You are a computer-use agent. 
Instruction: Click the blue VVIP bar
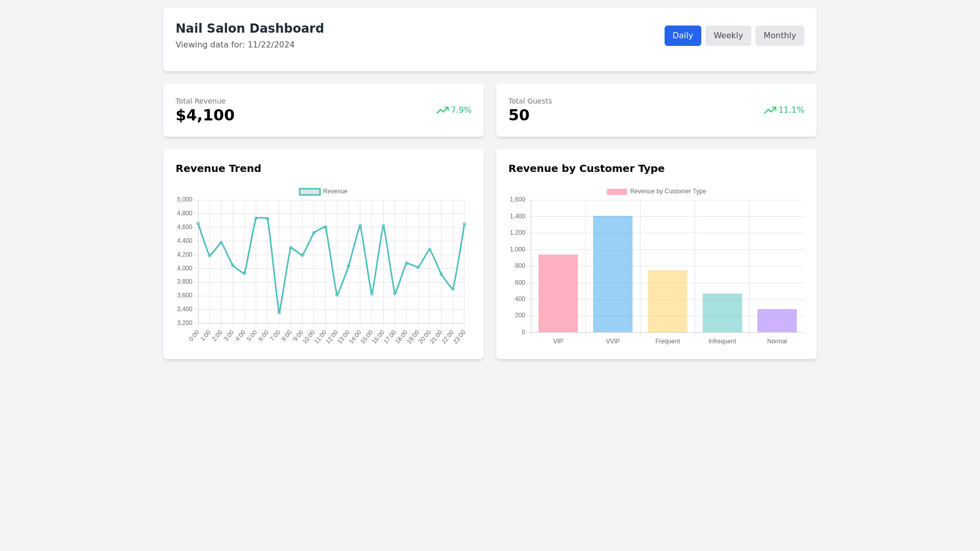pyautogui.click(x=612, y=274)
